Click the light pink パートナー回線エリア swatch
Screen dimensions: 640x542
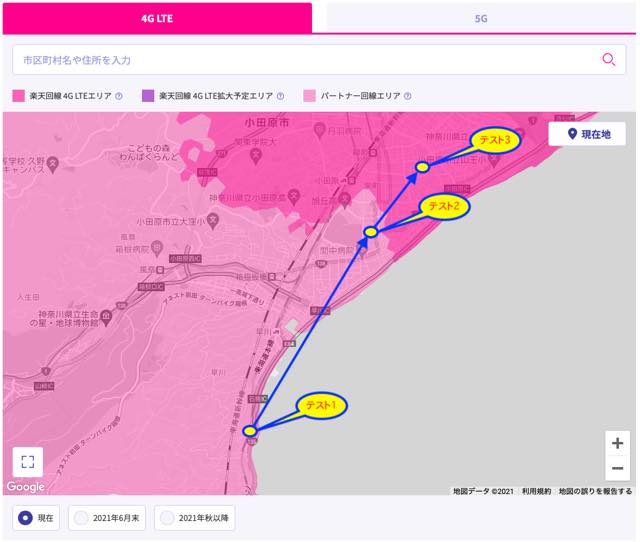point(309,96)
